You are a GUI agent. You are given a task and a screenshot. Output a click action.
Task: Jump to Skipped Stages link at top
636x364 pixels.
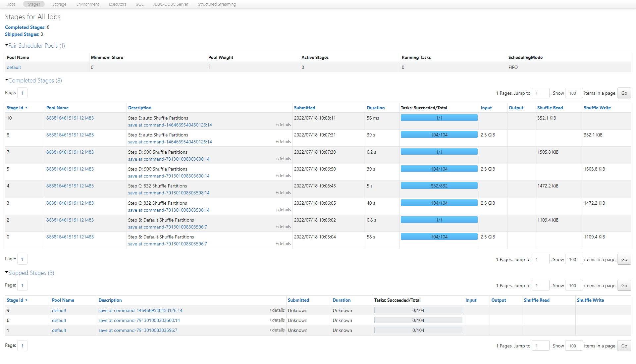[x=22, y=34]
